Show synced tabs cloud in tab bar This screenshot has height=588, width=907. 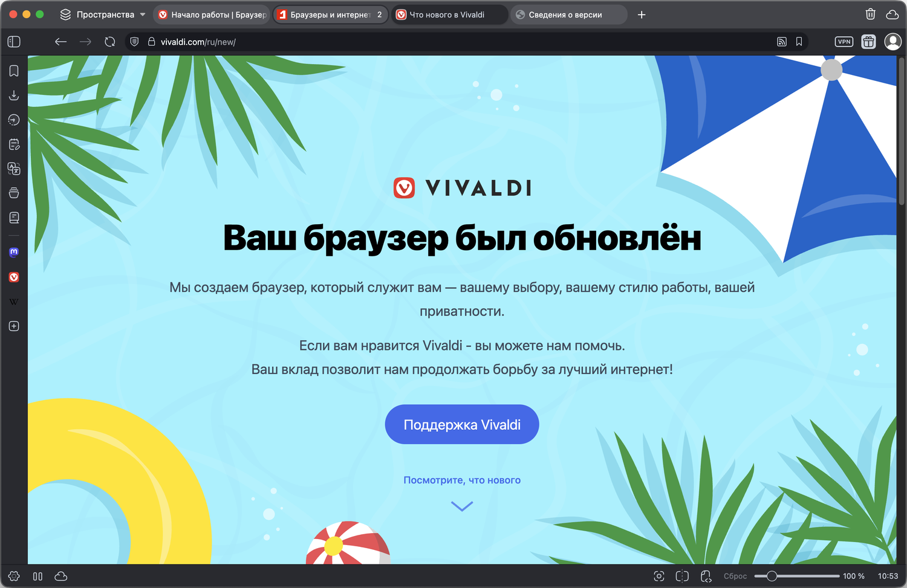(x=892, y=15)
